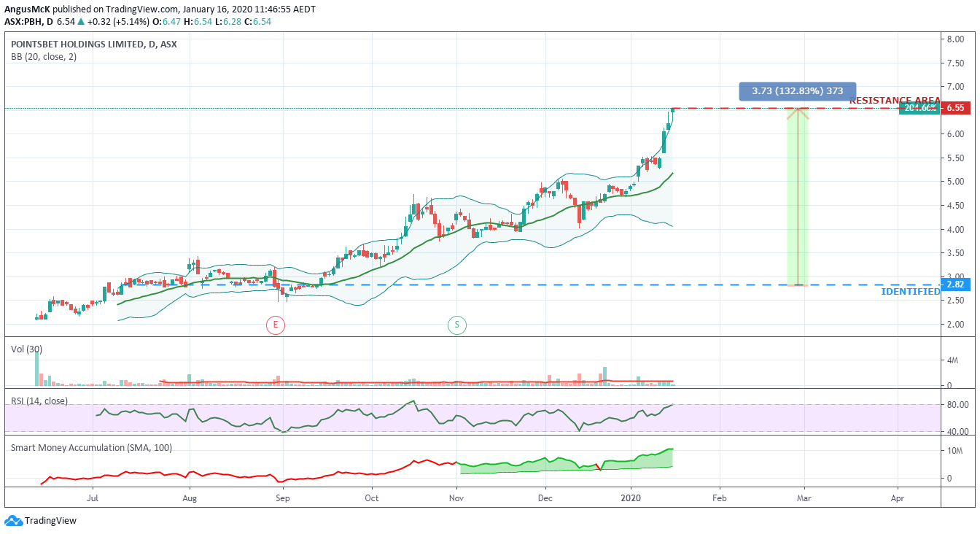Click the green percentage price label

919,108
